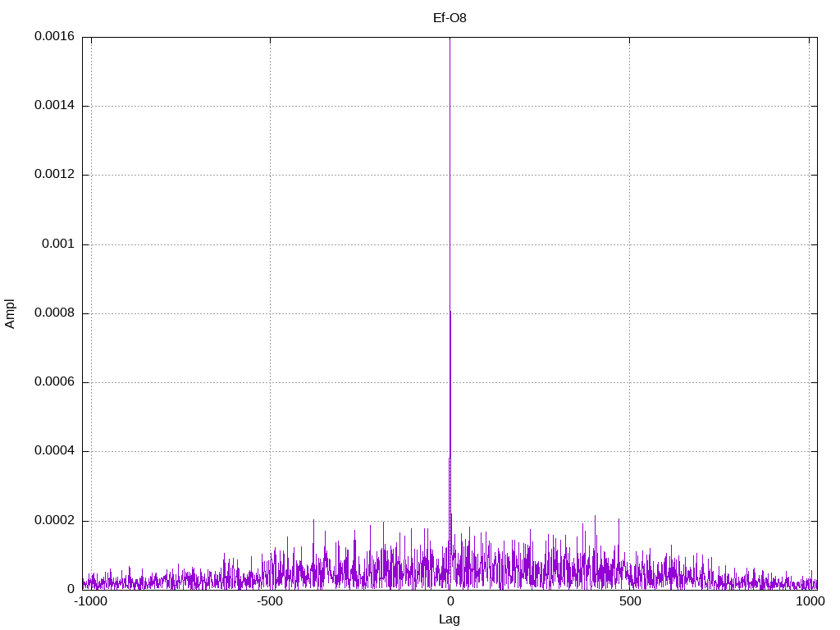Click the 0 x-axis tick label
Viewport: 840px width, 630px height.
tap(450, 601)
